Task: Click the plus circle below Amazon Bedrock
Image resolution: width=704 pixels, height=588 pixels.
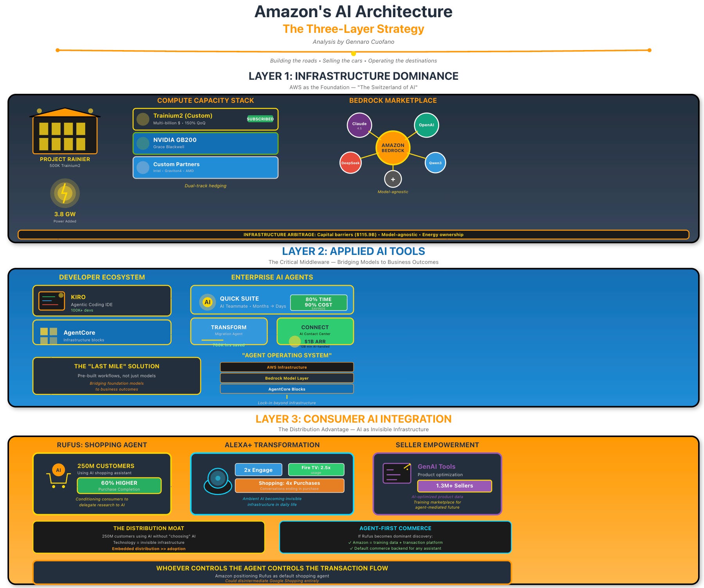Action: tap(393, 179)
